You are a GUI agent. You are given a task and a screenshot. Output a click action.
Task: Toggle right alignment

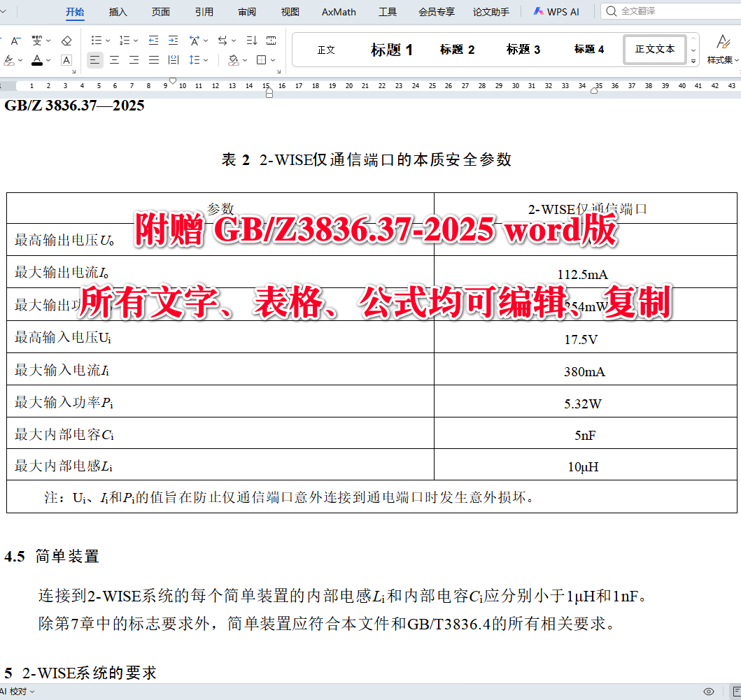[134, 60]
